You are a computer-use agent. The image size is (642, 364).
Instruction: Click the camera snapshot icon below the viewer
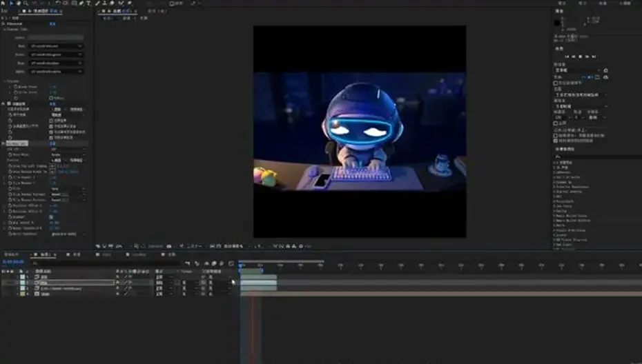[168, 246]
